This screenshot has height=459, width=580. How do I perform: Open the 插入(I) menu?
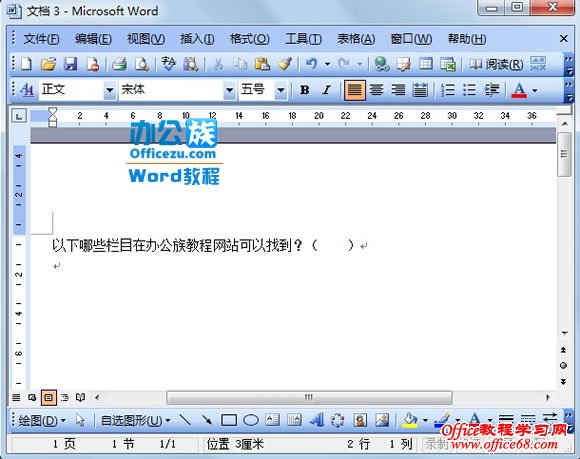pyautogui.click(x=197, y=39)
